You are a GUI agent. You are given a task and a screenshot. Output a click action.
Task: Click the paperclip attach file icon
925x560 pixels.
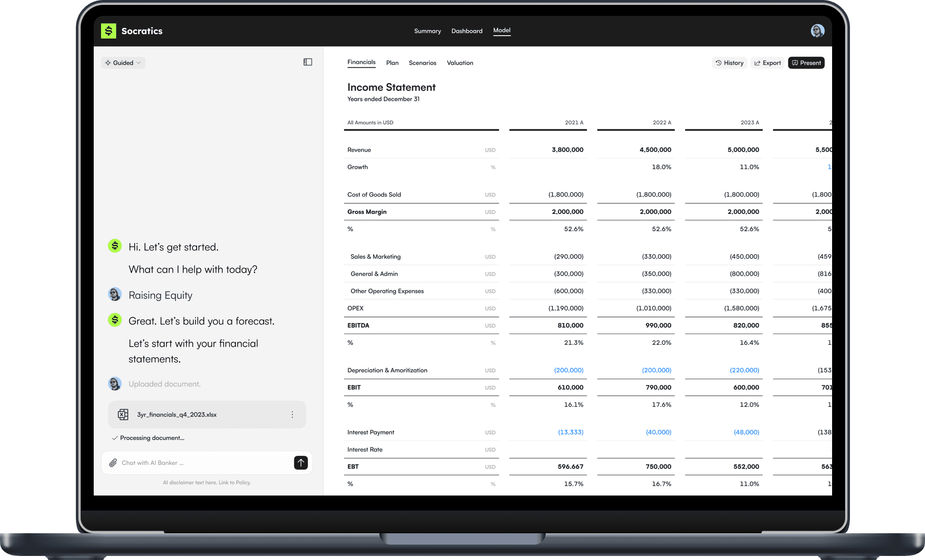coord(113,463)
